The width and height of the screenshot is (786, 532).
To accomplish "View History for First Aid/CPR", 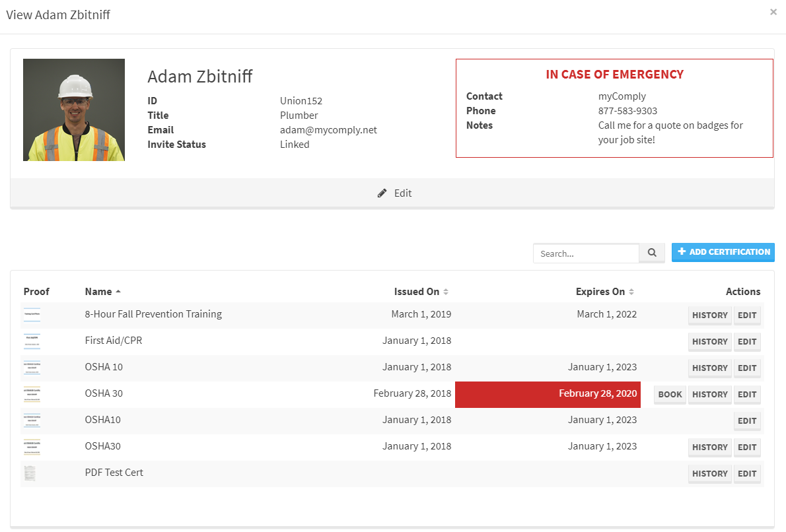I will point(709,342).
